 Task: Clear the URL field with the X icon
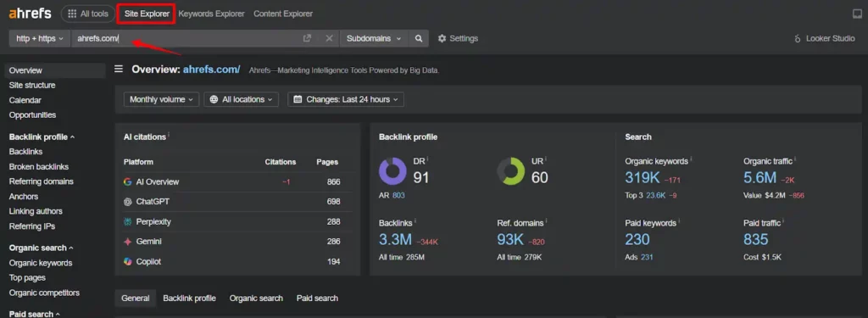pos(329,38)
